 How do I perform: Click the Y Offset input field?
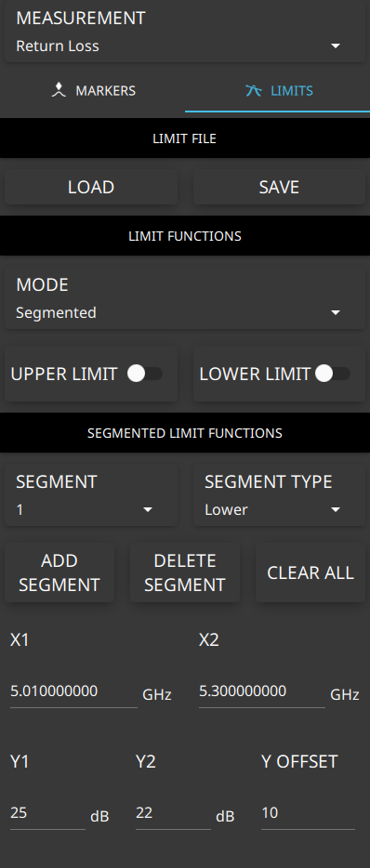tap(308, 813)
